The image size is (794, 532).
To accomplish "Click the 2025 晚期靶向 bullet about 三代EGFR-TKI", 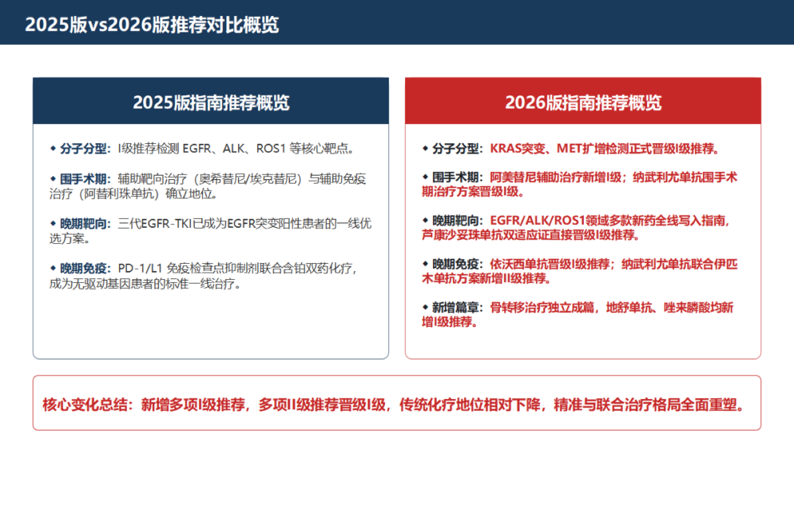I will [210, 231].
